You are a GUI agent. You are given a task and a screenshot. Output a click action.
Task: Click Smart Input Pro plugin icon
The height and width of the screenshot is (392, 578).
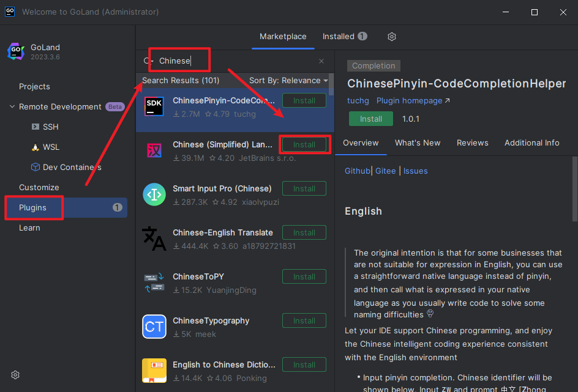click(x=154, y=194)
